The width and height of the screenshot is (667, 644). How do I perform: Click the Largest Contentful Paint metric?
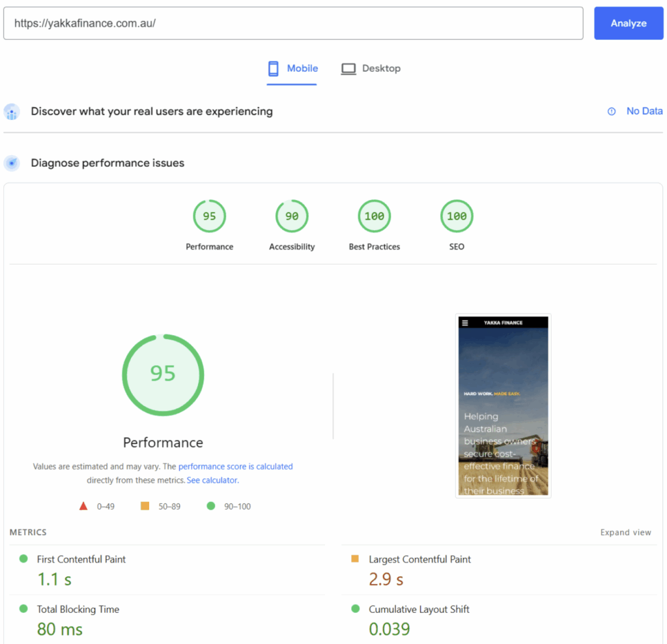coord(419,559)
